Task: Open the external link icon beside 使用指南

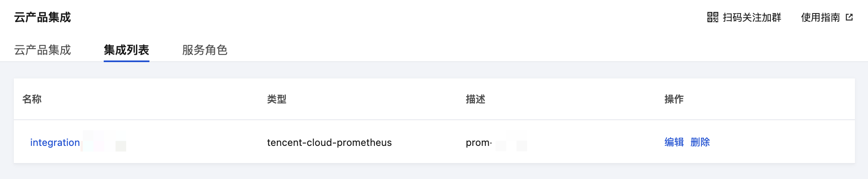Action: (x=849, y=17)
